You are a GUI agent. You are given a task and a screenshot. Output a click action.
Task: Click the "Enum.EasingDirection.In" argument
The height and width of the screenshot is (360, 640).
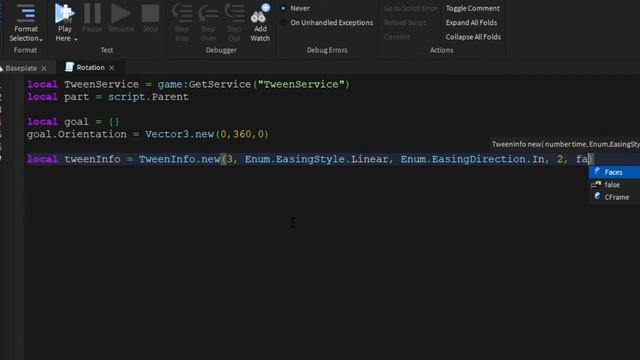coord(472,159)
